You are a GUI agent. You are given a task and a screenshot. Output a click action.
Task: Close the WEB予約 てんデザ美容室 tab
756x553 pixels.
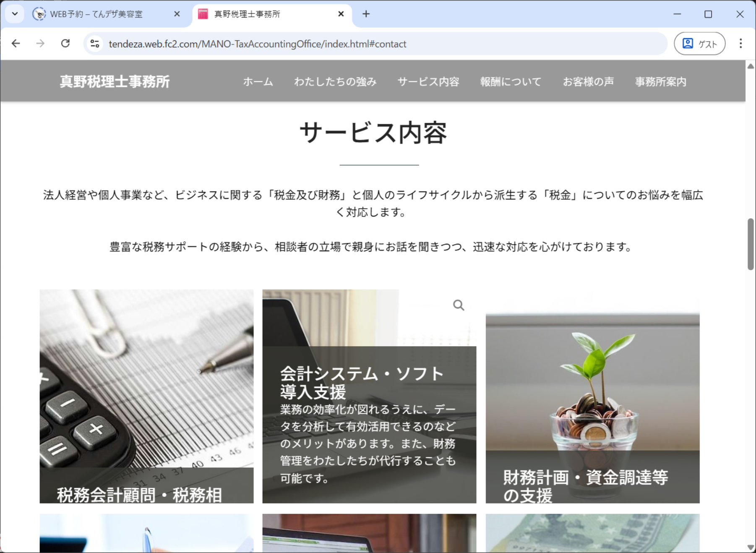coord(177,14)
